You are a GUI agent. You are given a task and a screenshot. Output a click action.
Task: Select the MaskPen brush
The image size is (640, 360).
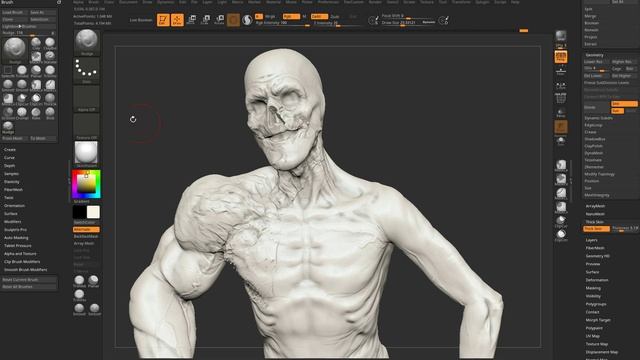[x=36, y=57]
